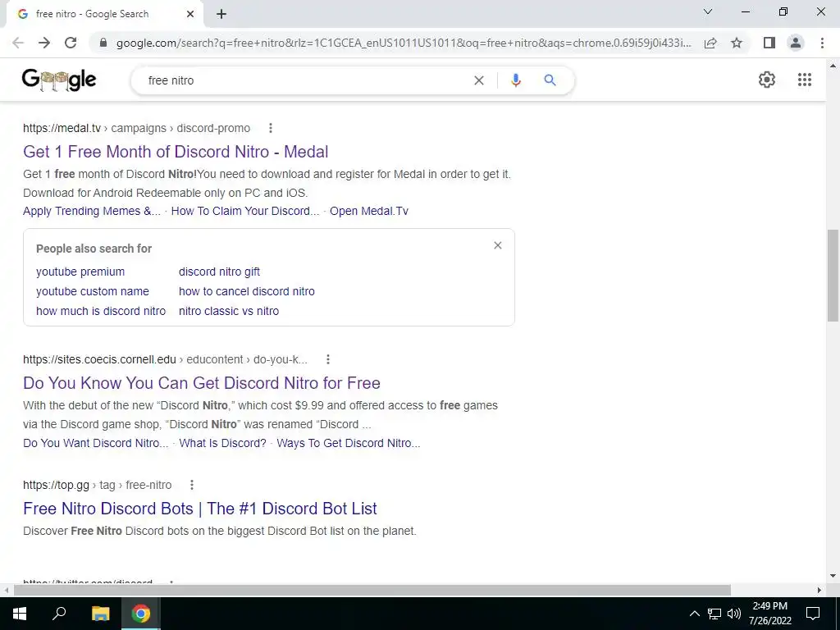Click the vertical scrollbar down arrow
Viewport: 840px width, 630px height.
click(x=833, y=576)
